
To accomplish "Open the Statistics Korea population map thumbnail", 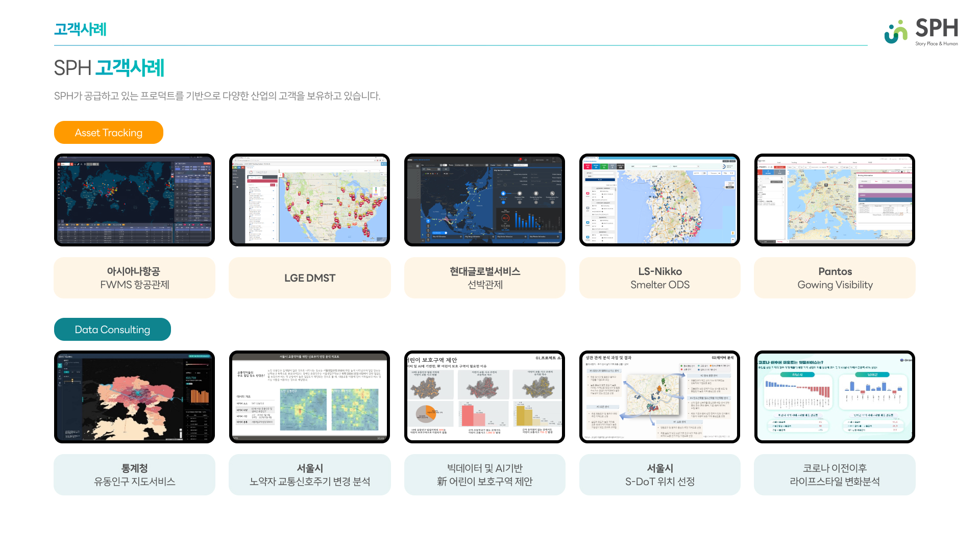I will point(134,397).
